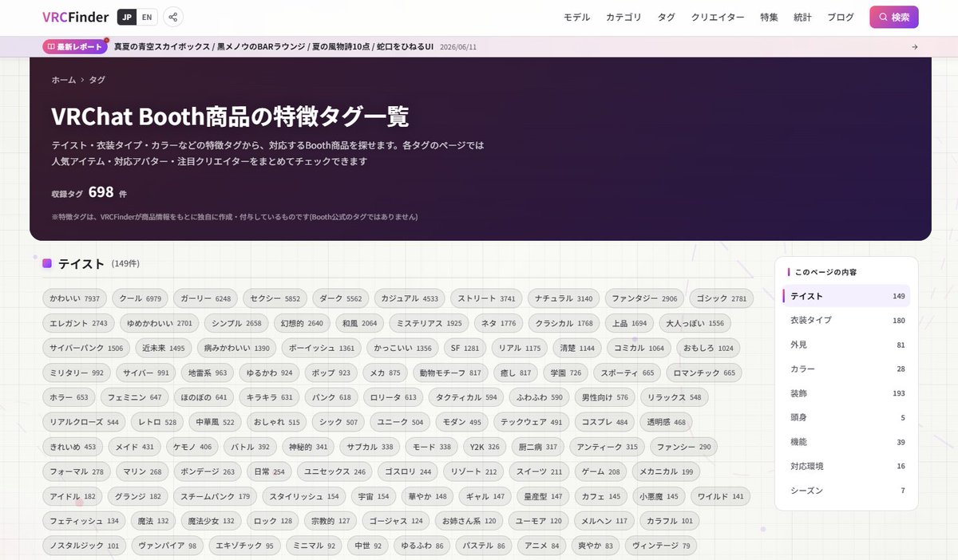Select the 魔法少女 tag
The image size is (958, 560).
212,521
